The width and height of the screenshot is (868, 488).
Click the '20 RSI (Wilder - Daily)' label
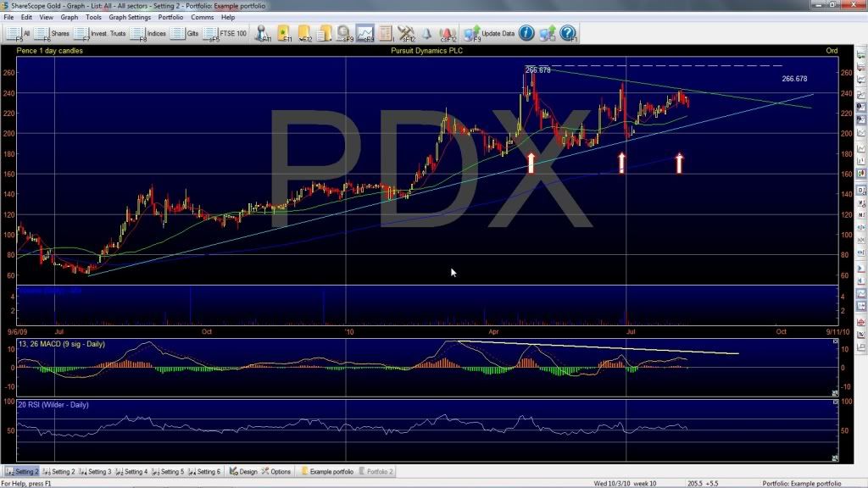(53, 405)
